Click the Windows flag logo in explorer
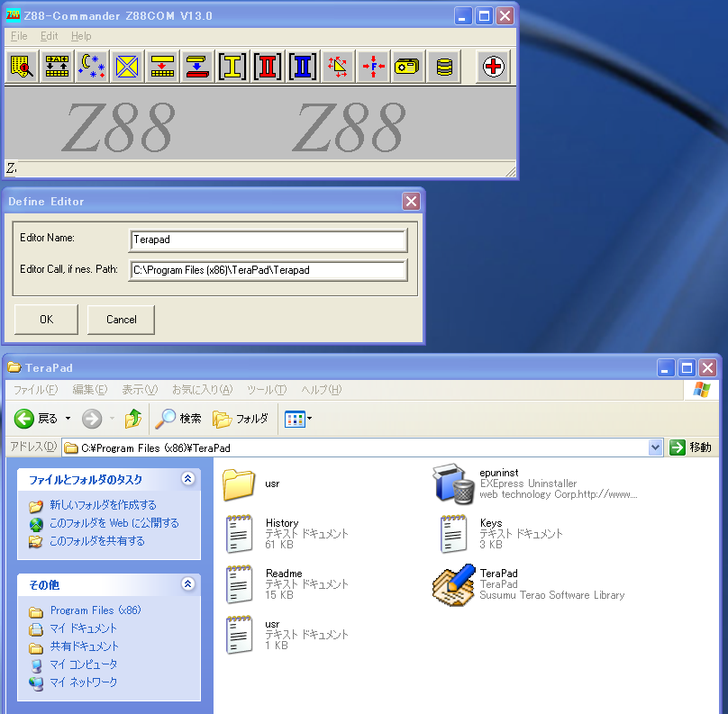The image size is (728, 714). [702, 390]
